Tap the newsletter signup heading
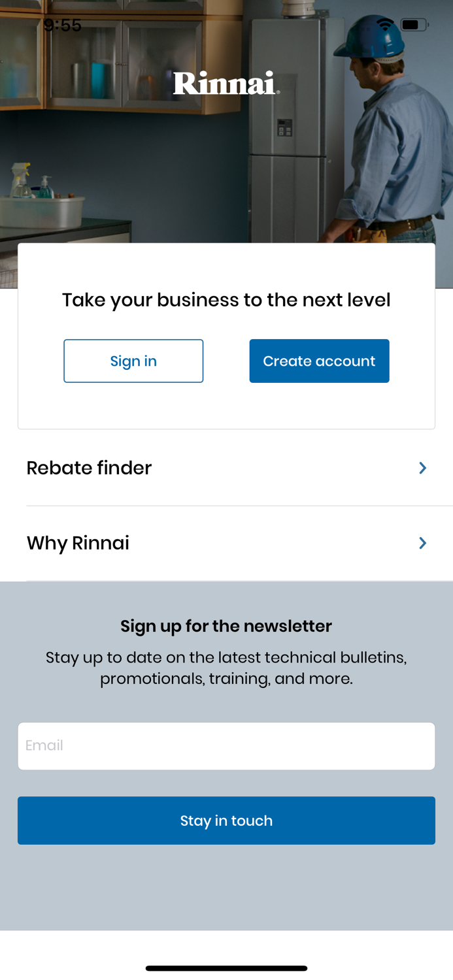The width and height of the screenshot is (453, 980). [x=226, y=625]
